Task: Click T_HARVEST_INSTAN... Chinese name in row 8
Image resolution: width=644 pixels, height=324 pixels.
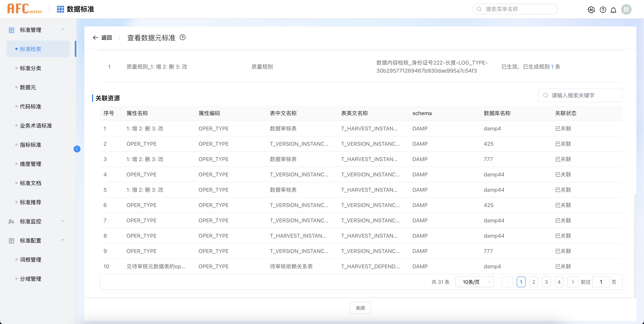Action: pyautogui.click(x=298, y=236)
